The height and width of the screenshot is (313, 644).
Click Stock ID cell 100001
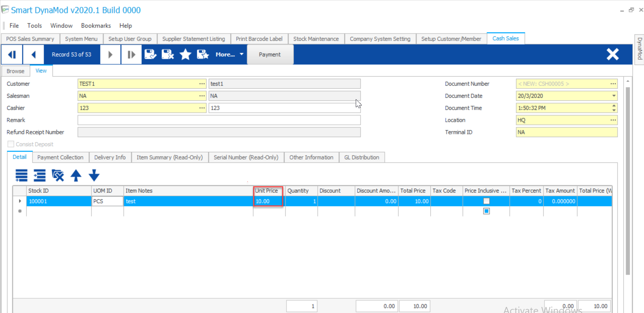tap(59, 201)
